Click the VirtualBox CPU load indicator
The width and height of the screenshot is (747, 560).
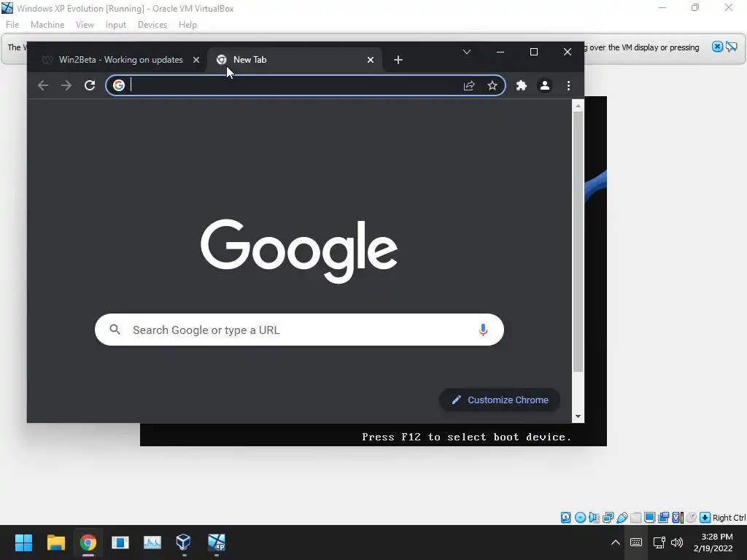[x=678, y=518]
